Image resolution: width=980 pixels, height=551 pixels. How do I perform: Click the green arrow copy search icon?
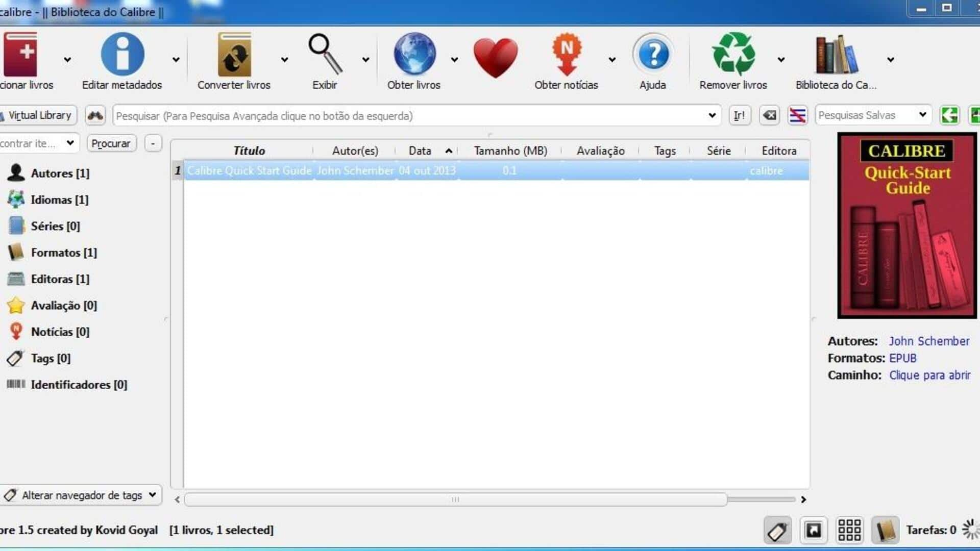[949, 115]
